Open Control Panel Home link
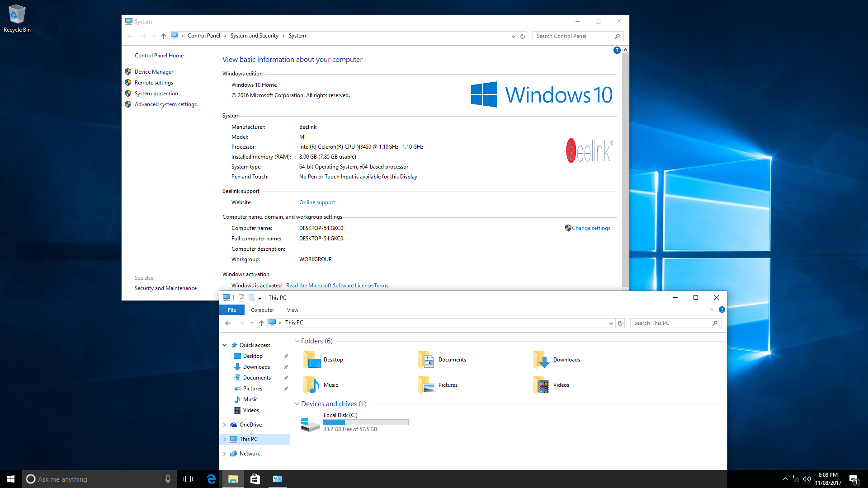The image size is (868, 488). 159,56
